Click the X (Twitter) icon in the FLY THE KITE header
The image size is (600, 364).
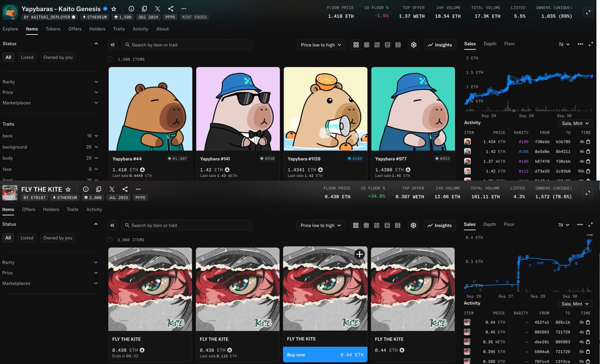tap(112, 189)
